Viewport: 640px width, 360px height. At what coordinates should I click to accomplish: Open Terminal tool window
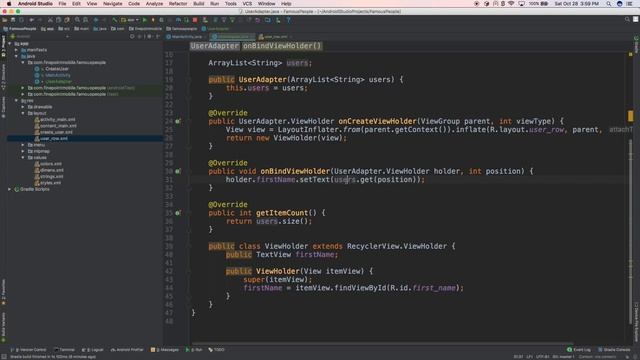64,350
